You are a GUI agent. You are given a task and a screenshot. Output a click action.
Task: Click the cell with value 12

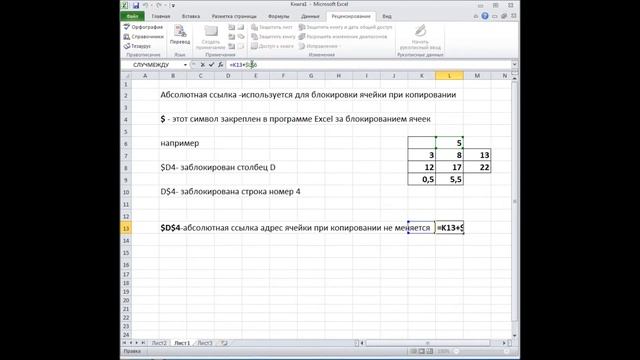422,167
